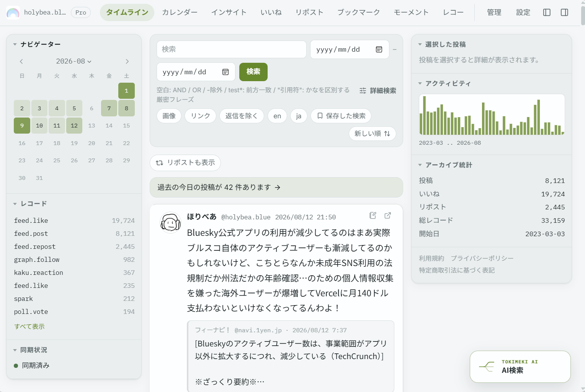Toggle the リンク filter chip
Screen dimensions: 585x392
pos(200,116)
